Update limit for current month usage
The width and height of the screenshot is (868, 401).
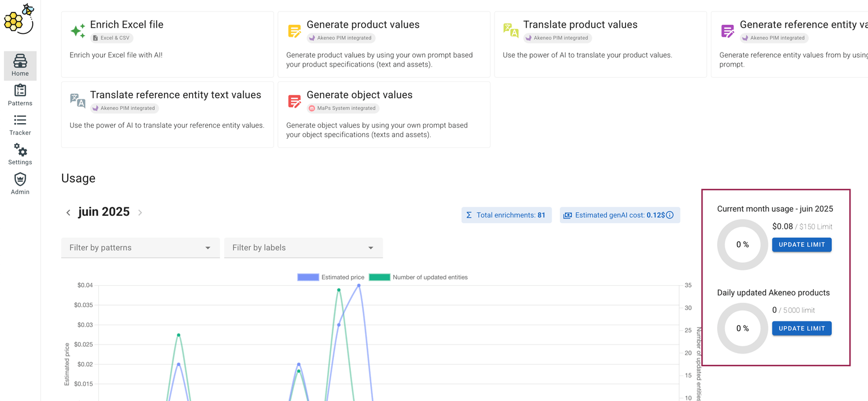click(801, 245)
